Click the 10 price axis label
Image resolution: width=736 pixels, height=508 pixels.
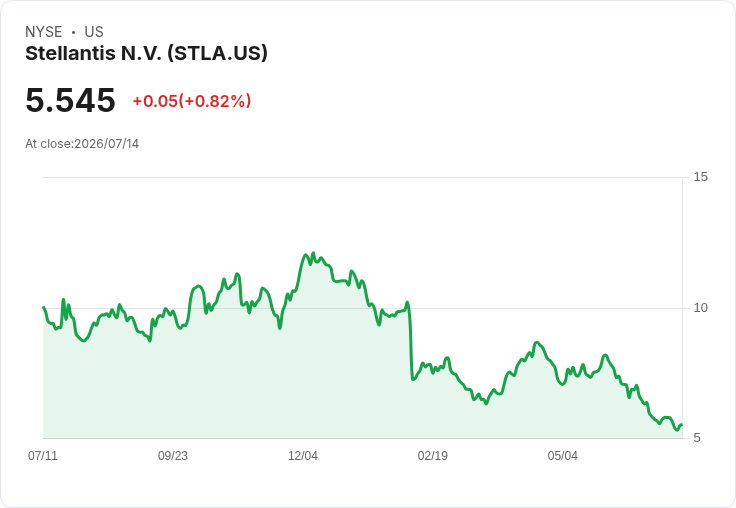[x=700, y=308]
